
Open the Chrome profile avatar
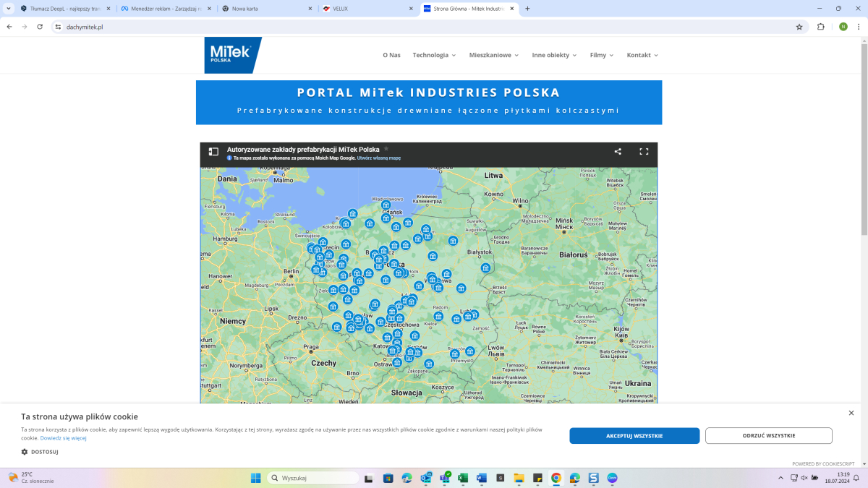click(x=843, y=27)
